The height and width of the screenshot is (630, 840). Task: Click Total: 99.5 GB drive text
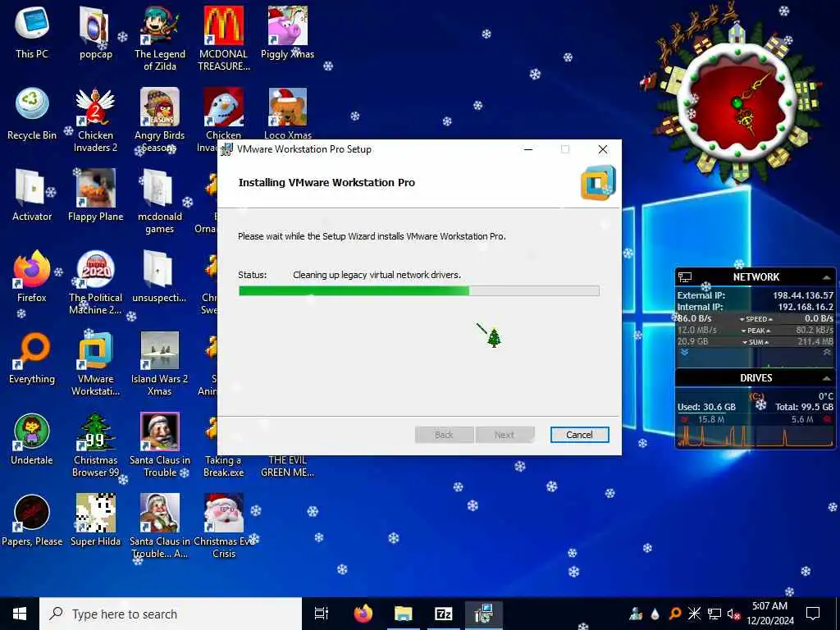point(804,407)
